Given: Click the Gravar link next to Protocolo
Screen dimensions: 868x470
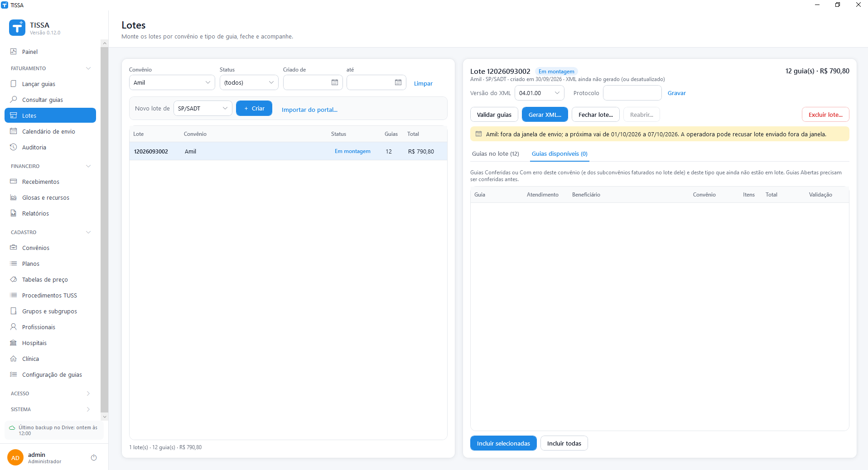Looking at the screenshot, I should click(x=677, y=93).
